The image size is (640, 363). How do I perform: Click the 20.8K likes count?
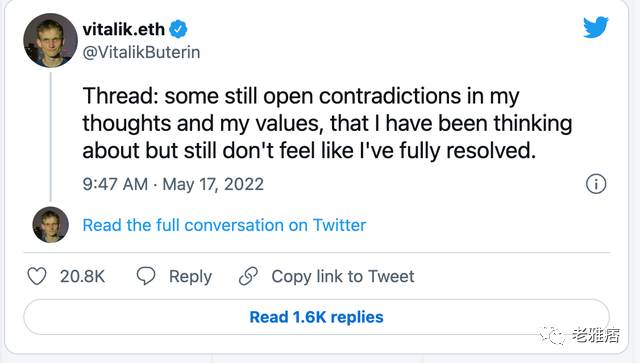point(82,276)
